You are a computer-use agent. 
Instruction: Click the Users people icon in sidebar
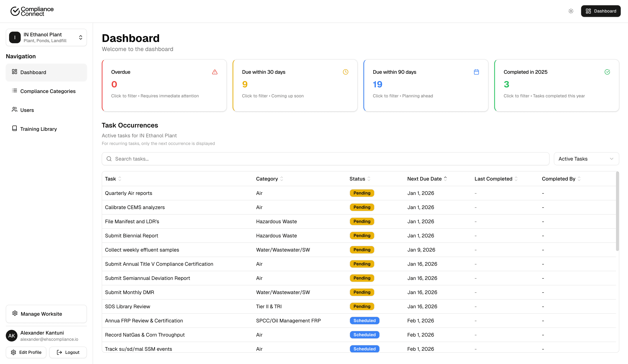15,110
